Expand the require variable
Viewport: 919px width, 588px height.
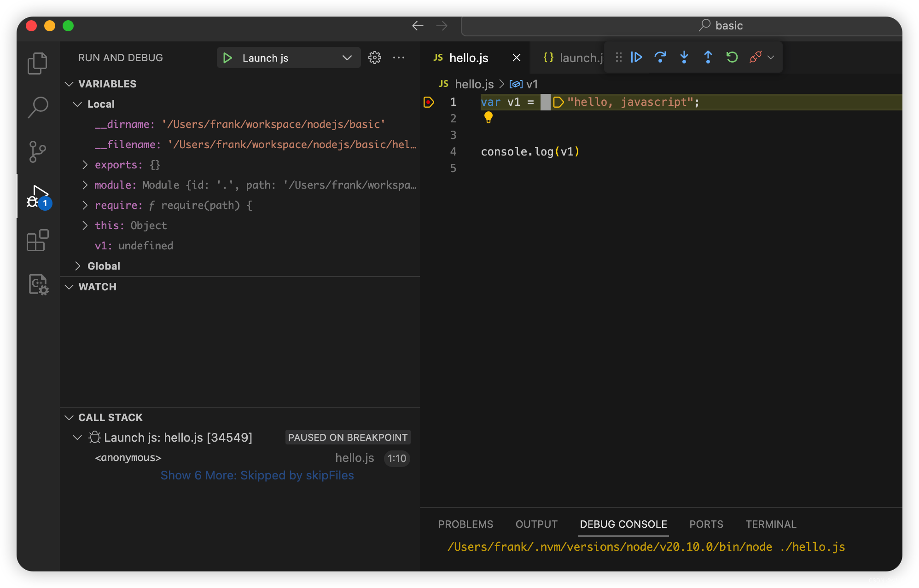pyautogui.click(x=85, y=205)
